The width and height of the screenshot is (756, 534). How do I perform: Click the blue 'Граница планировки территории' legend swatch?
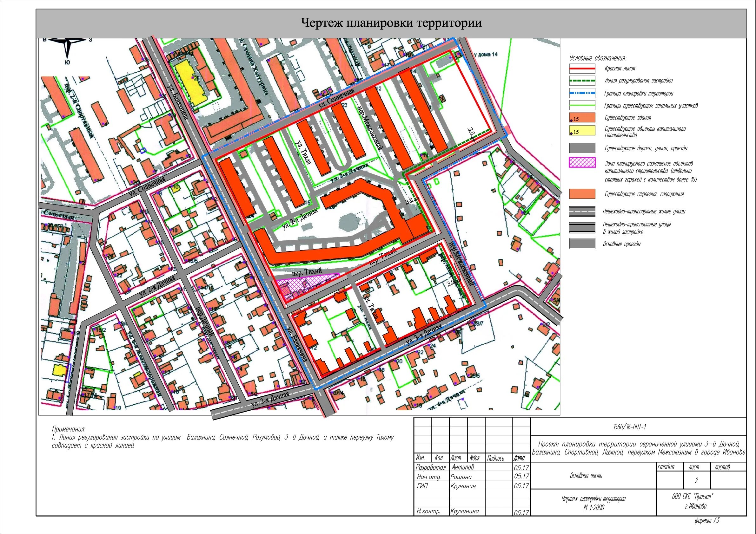click(x=582, y=93)
